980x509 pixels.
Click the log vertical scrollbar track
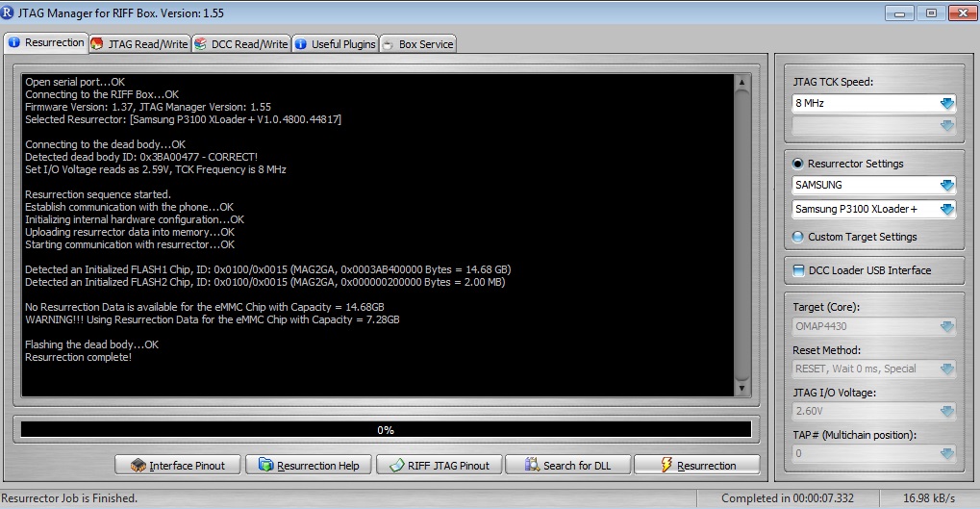tap(741, 235)
